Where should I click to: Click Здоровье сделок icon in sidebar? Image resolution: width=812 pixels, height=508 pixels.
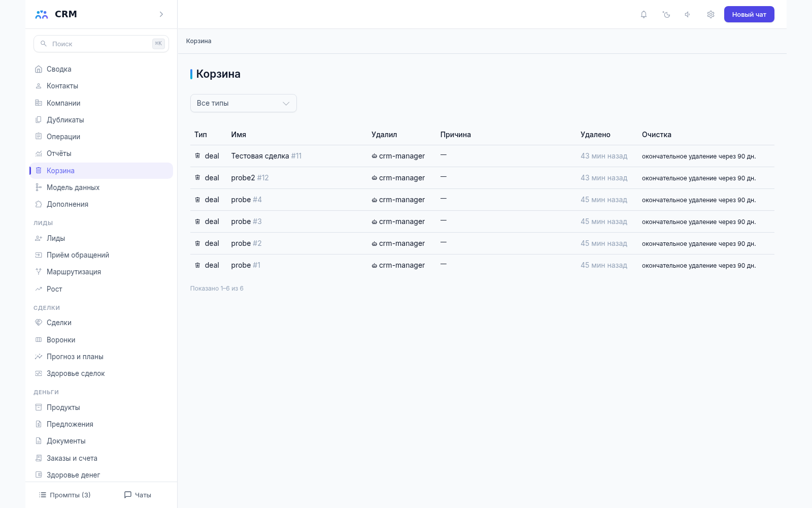coord(39,373)
